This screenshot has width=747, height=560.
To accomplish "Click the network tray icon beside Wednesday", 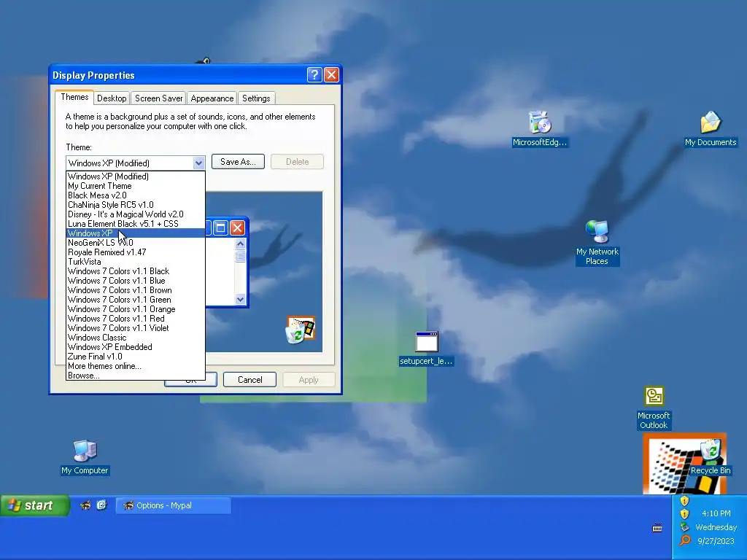I will coord(684,526).
